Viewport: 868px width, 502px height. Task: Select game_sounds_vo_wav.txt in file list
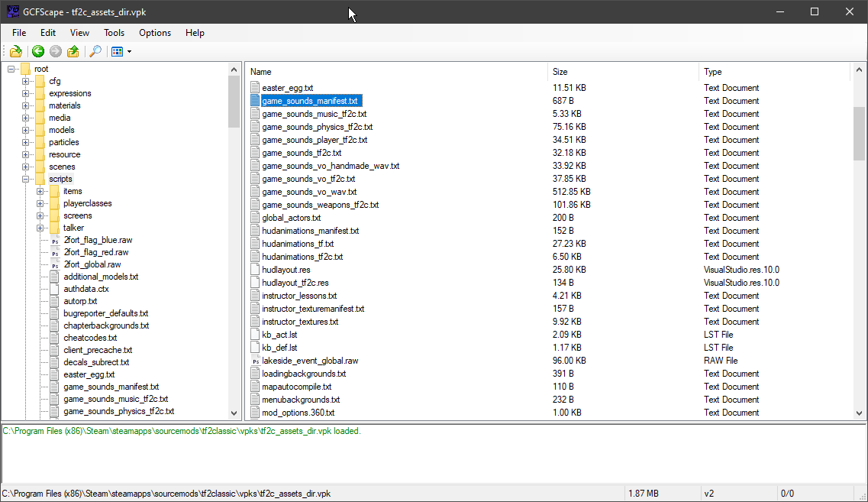(x=309, y=192)
